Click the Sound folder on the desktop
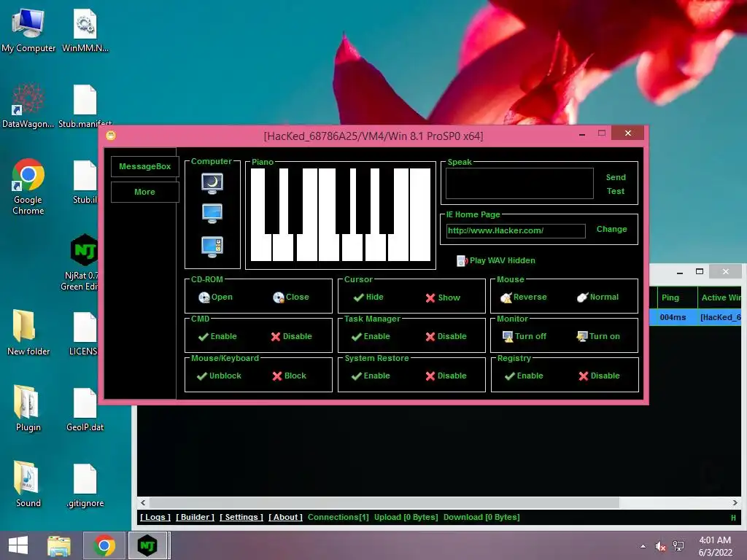Viewport: 747px width, 560px height. pyautogui.click(x=28, y=484)
